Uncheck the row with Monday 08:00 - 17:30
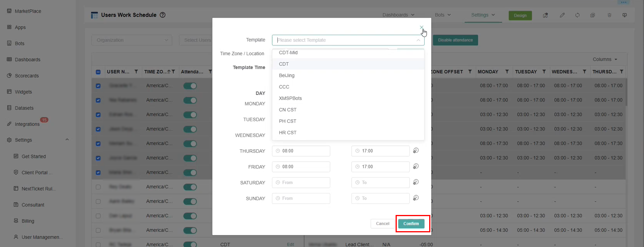The width and height of the screenshot is (644, 247). pyautogui.click(x=98, y=144)
